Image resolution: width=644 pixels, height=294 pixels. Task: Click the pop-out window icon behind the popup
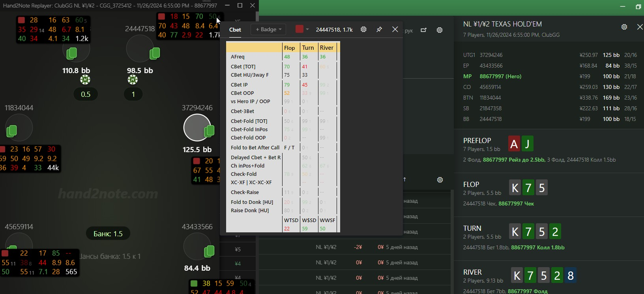pyautogui.click(x=423, y=30)
